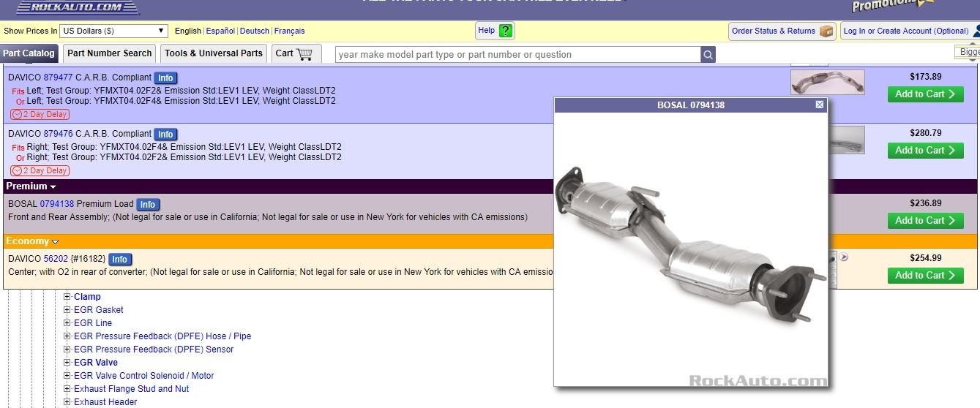The image size is (980, 408).
Task: Show Info for DAVICO 879476
Action: click(x=165, y=135)
